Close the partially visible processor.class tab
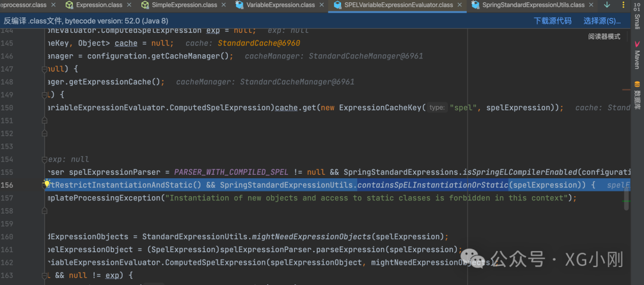The height and width of the screenshot is (285, 644). [x=54, y=5]
